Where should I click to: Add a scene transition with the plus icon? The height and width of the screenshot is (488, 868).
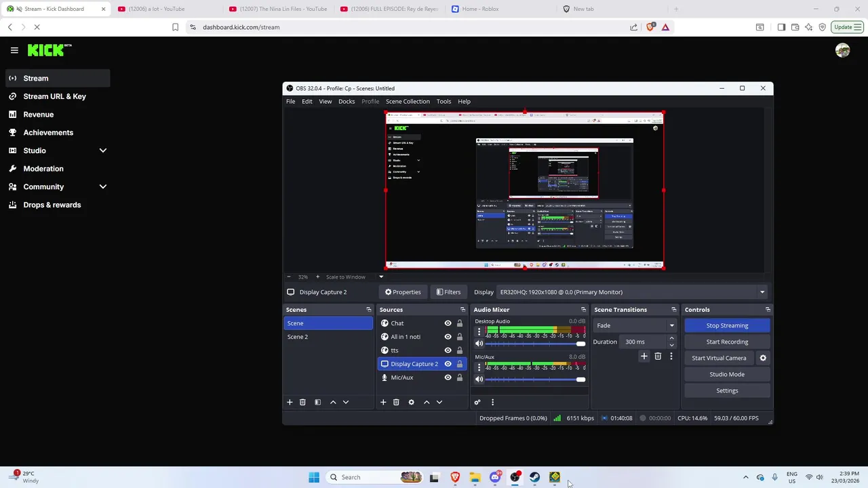644,356
